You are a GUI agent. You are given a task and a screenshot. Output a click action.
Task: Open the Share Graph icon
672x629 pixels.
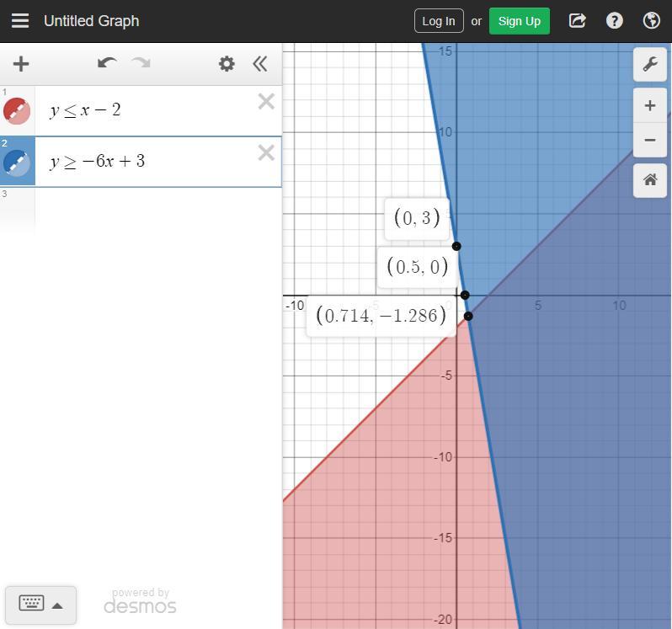577,20
